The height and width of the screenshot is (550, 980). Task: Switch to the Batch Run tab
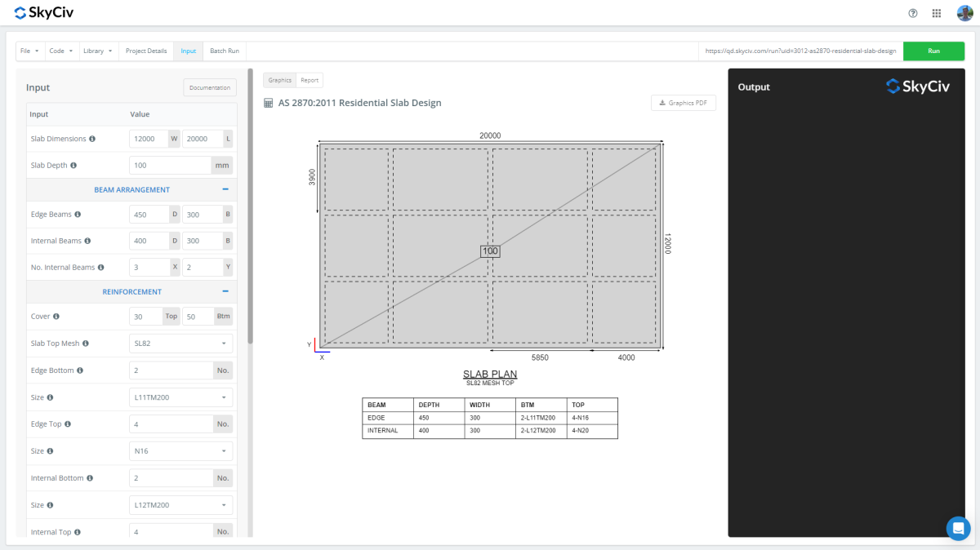coord(224,51)
